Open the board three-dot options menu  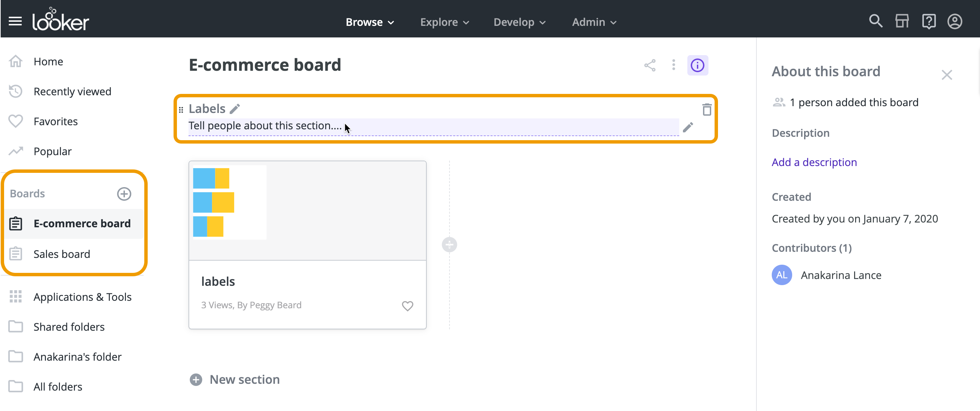click(673, 65)
